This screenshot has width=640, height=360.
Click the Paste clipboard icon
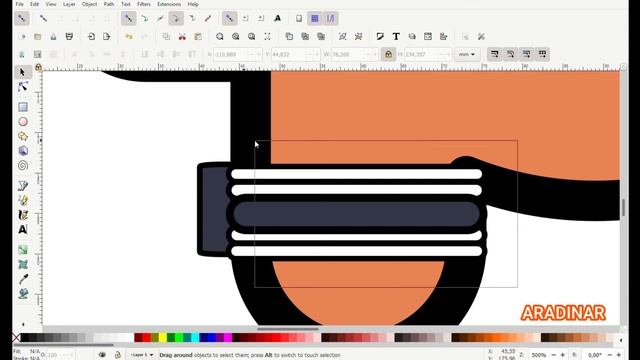198,37
